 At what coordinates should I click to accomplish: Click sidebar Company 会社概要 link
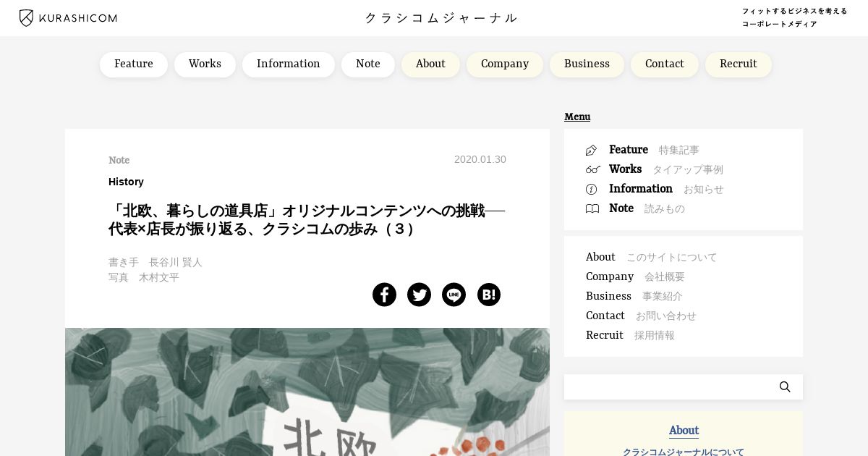click(x=635, y=276)
